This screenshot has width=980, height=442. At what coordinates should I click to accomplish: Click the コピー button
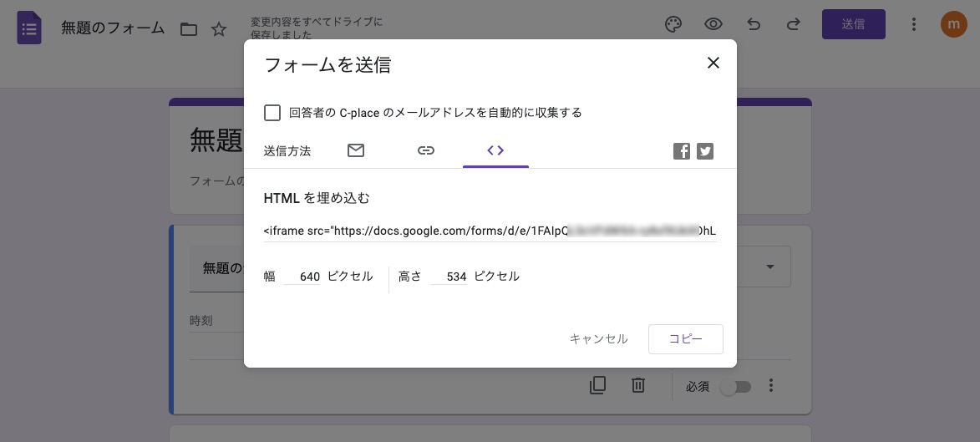pyautogui.click(x=685, y=339)
